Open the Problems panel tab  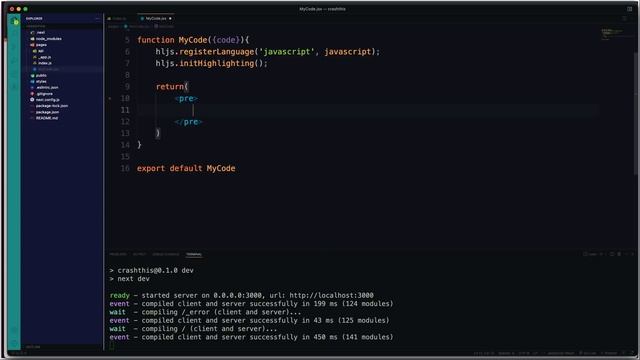click(x=118, y=254)
